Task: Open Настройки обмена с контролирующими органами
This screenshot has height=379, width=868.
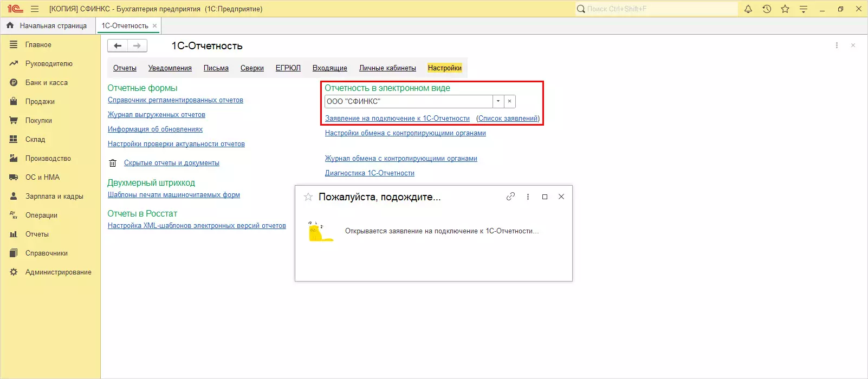Action: pos(405,133)
